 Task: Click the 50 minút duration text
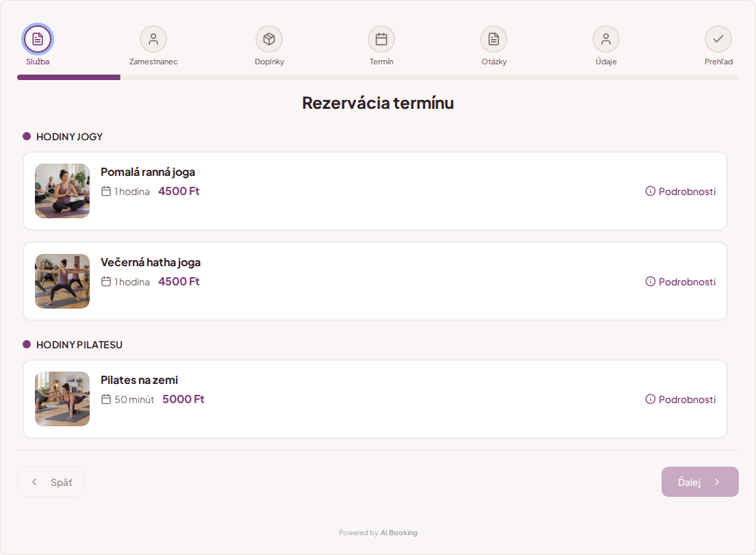[134, 400]
